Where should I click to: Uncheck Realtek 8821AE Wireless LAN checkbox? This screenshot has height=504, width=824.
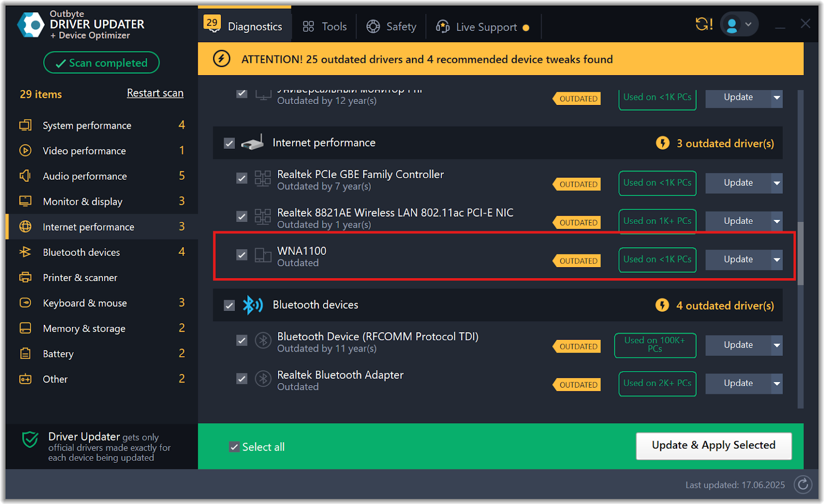click(x=242, y=216)
